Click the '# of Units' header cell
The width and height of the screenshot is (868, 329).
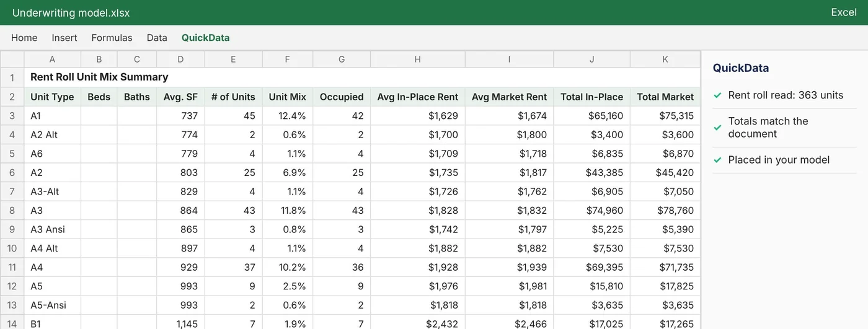pos(233,97)
